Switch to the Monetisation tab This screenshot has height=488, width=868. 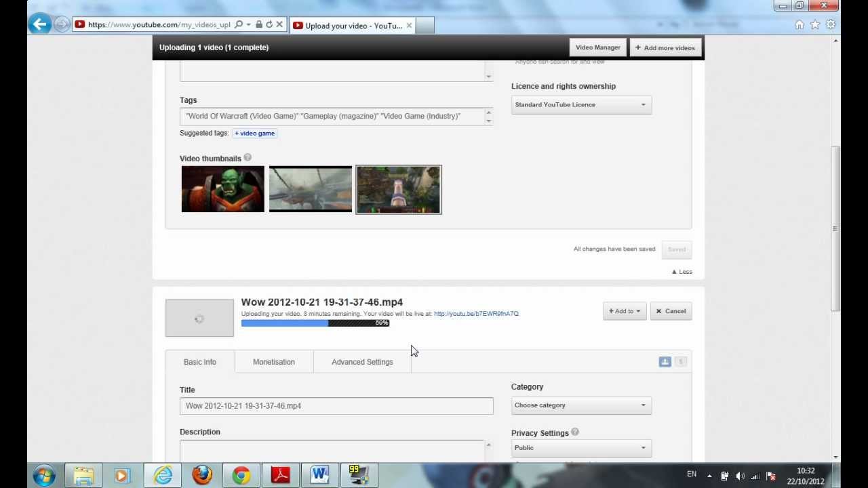(x=274, y=362)
